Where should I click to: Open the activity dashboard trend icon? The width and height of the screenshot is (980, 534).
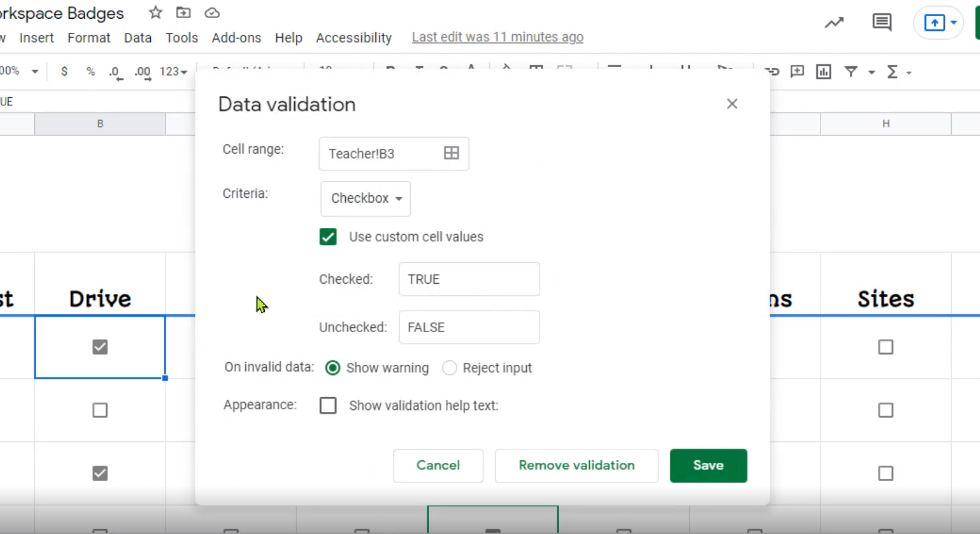point(834,23)
